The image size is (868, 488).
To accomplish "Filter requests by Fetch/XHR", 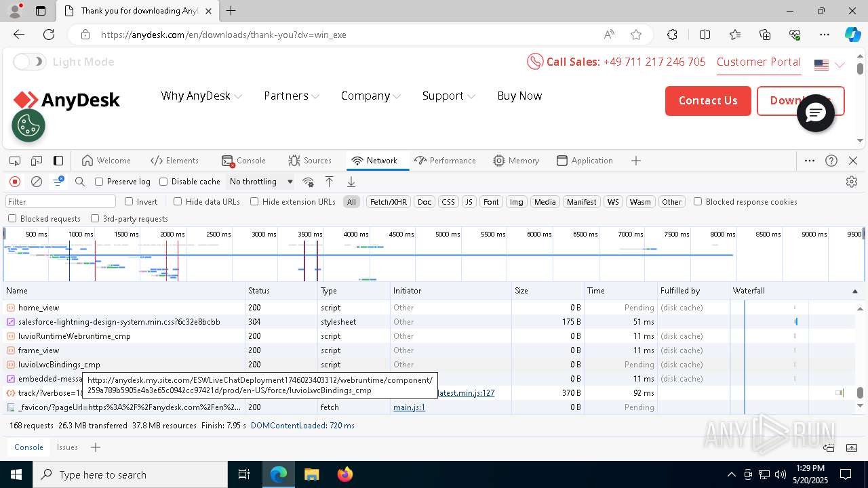I will tap(389, 201).
